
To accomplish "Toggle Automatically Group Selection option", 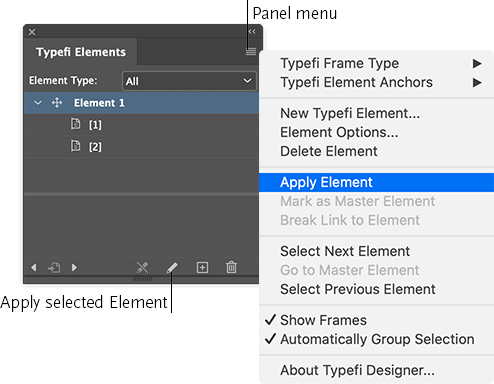I will [369, 339].
